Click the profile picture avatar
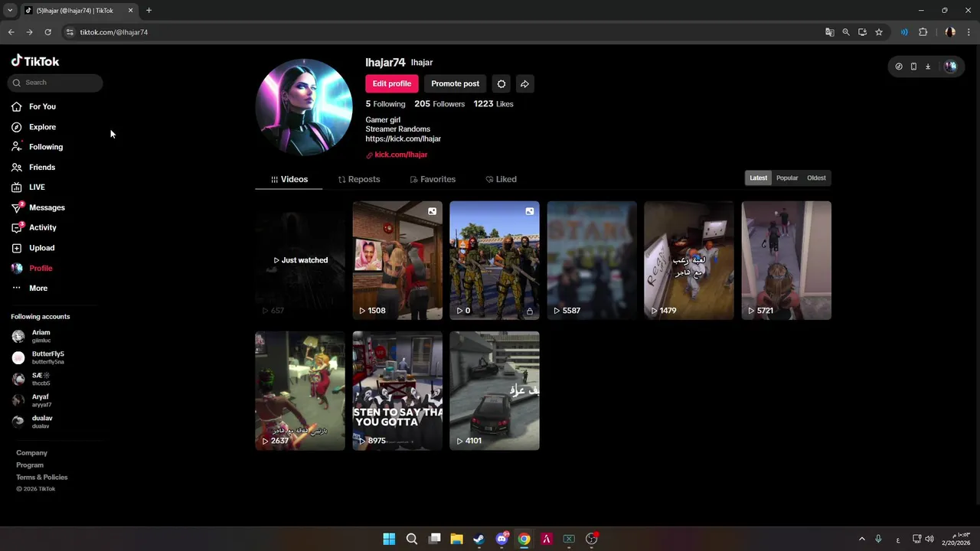 304,107
